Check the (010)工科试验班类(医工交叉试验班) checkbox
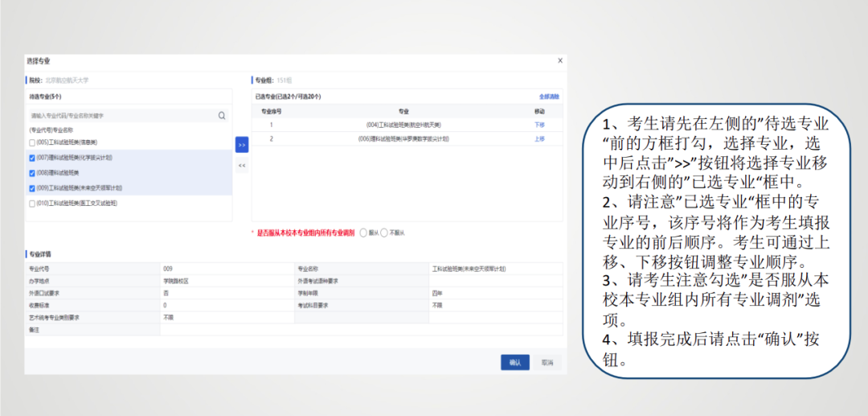Viewport: 868px width, 416px height. coord(32,204)
